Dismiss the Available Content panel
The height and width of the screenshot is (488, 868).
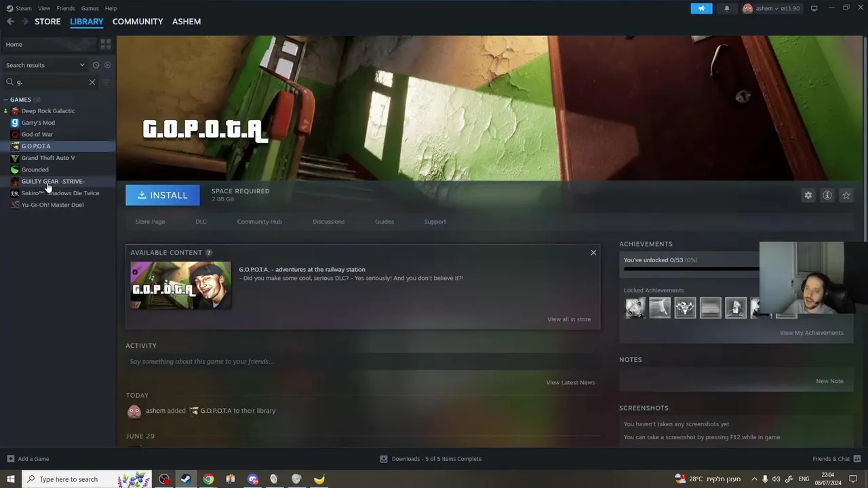point(593,252)
